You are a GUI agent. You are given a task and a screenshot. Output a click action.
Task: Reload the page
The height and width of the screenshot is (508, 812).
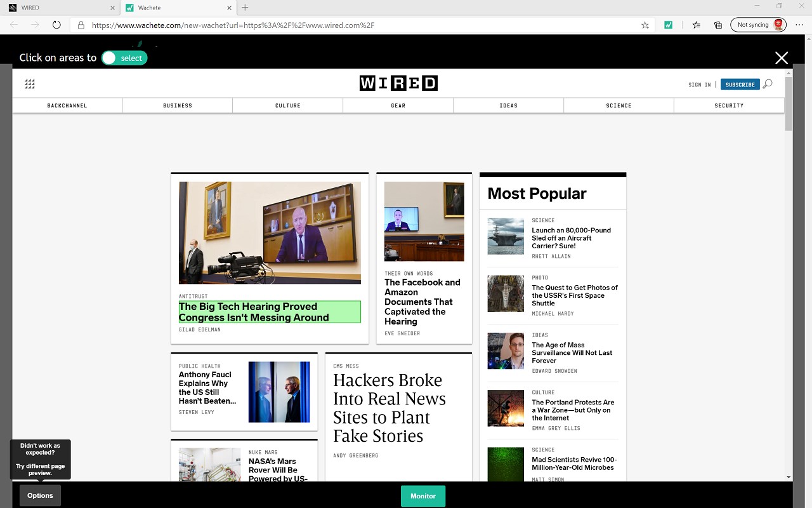tap(56, 25)
